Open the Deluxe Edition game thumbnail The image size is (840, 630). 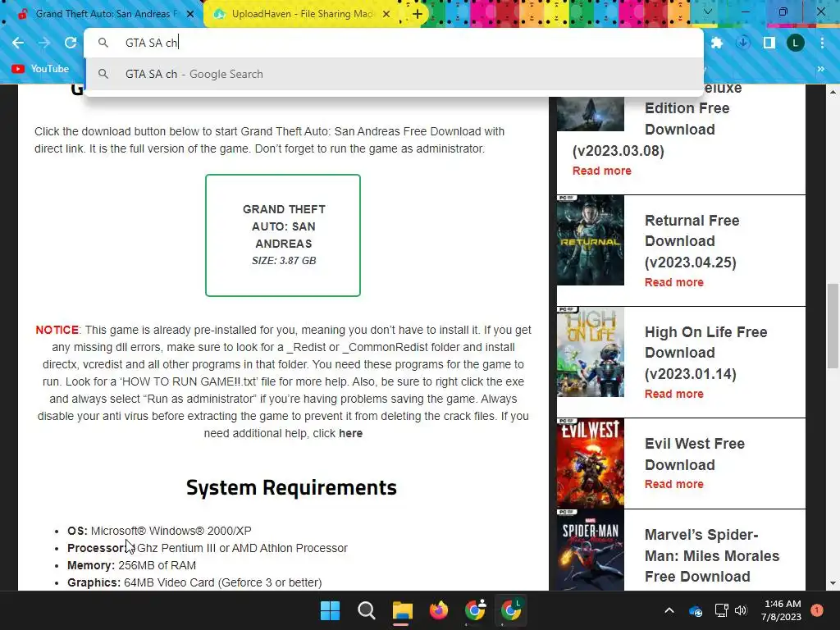591,113
